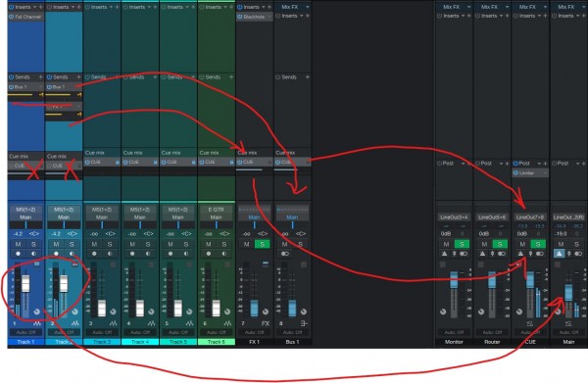Open channel editor icon on Track 3
This screenshot has width=588, height=383.
(x=114, y=323)
